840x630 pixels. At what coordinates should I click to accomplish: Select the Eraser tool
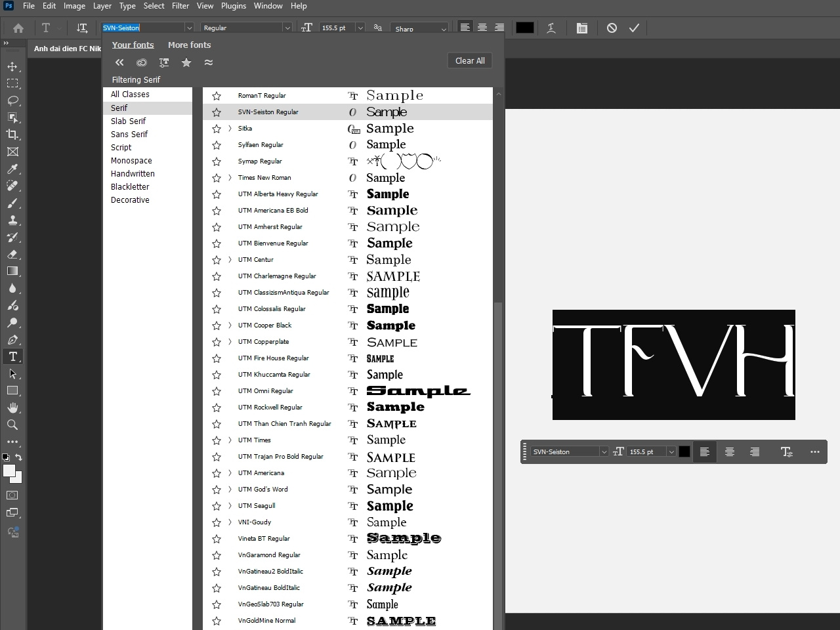(12, 254)
